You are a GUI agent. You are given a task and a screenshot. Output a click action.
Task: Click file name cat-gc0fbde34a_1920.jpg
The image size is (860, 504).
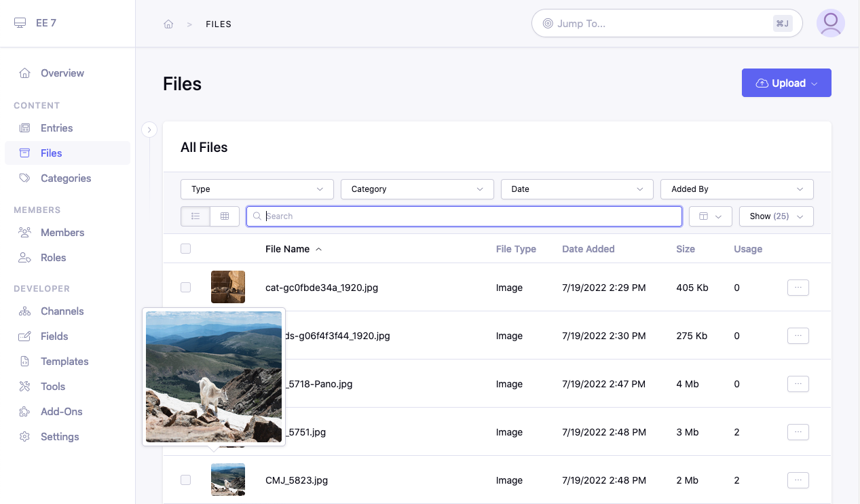[x=322, y=288]
